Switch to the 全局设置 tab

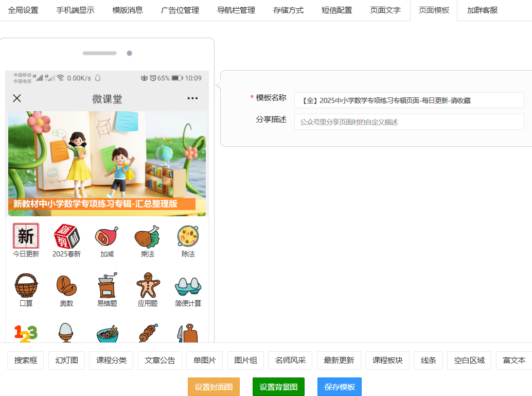[x=23, y=10]
